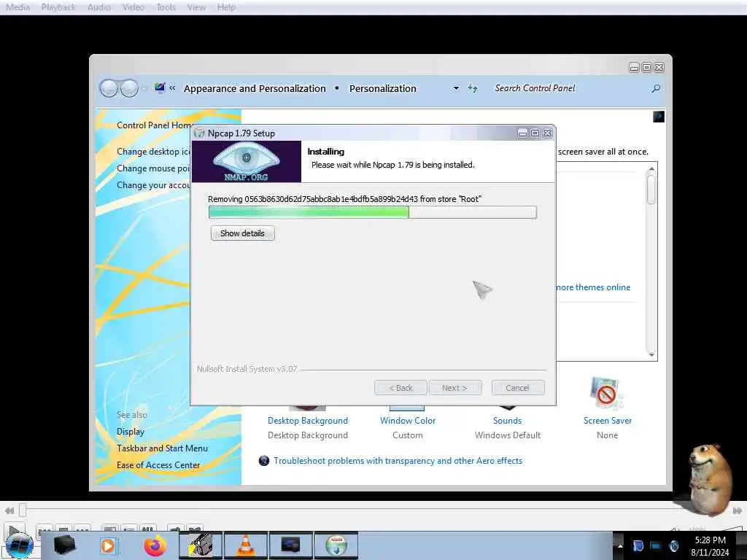747x560 pixels.
Task: Open the black folder taskbar icon
Action: (64, 545)
